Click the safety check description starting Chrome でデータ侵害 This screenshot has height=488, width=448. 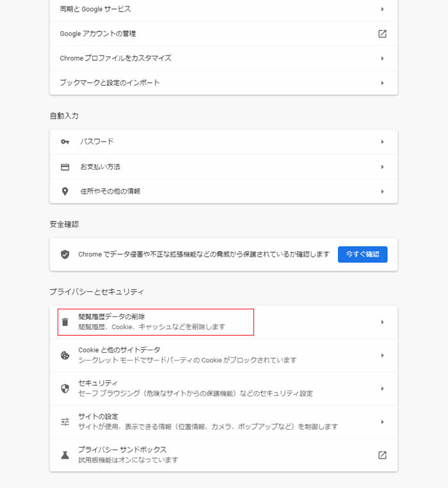pyautogui.click(x=204, y=254)
